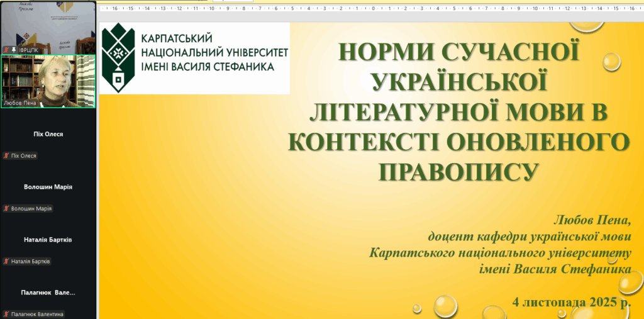644x319 pixels.
Task: Click muted mic icon beside Наталія Бартків
Action: tap(6, 261)
